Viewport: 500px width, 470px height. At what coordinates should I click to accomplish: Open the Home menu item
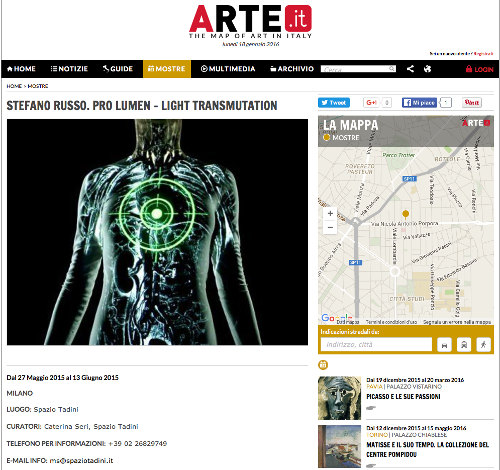coord(21,69)
